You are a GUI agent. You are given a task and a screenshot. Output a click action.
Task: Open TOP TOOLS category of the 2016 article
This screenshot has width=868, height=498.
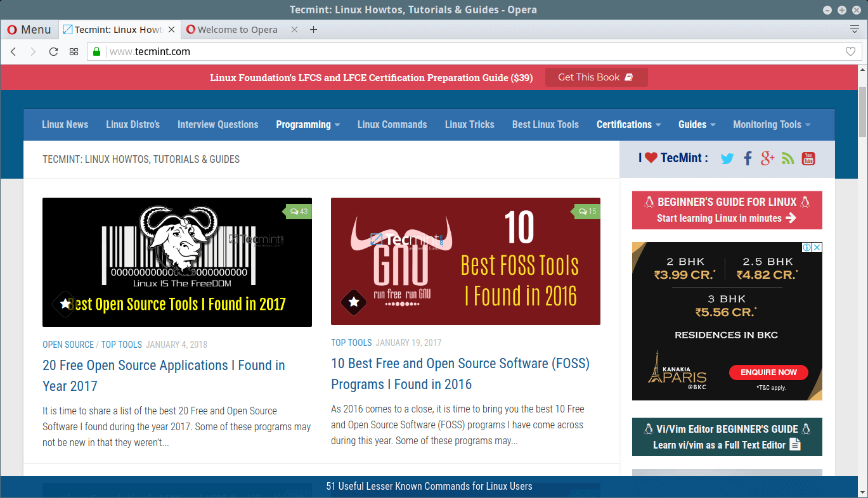pyautogui.click(x=351, y=343)
